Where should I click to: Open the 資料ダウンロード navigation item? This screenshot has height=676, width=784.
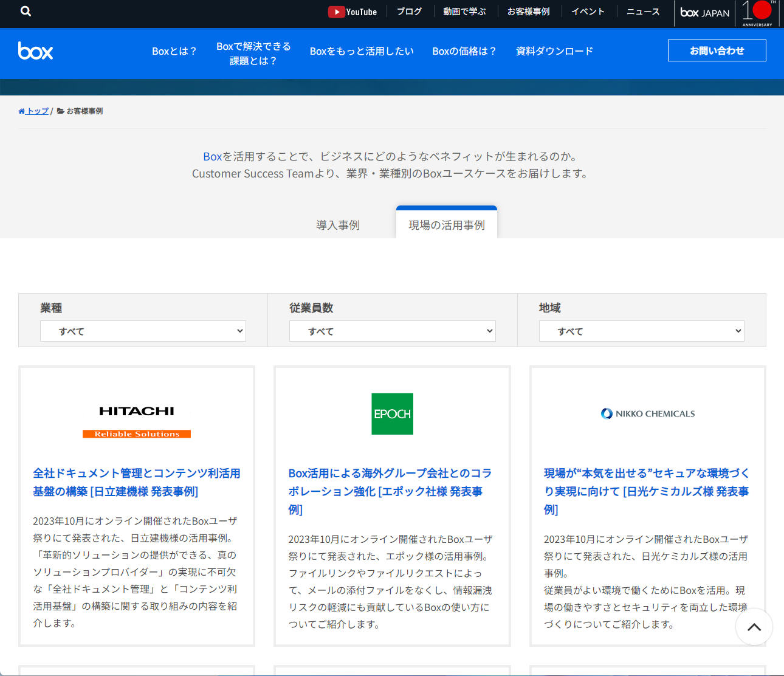pyautogui.click(x=554, y=52)
